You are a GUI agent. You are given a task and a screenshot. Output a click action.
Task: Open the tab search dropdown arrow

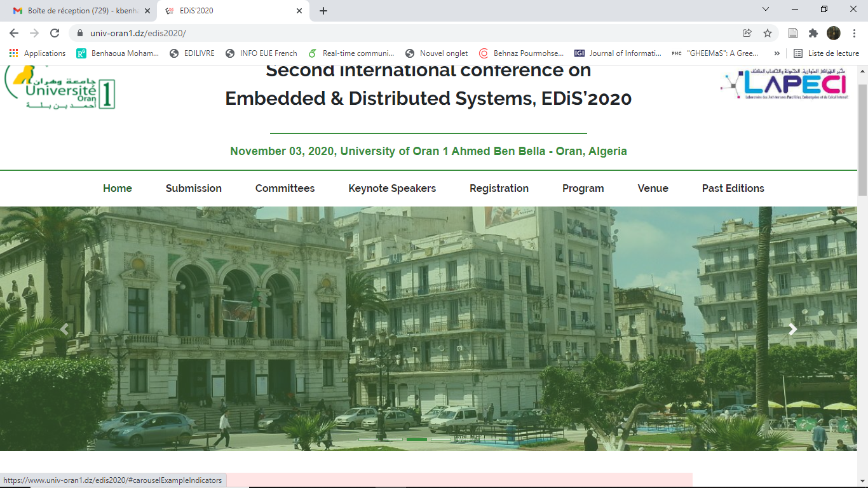pyautogui.click(x=766, y=10)
